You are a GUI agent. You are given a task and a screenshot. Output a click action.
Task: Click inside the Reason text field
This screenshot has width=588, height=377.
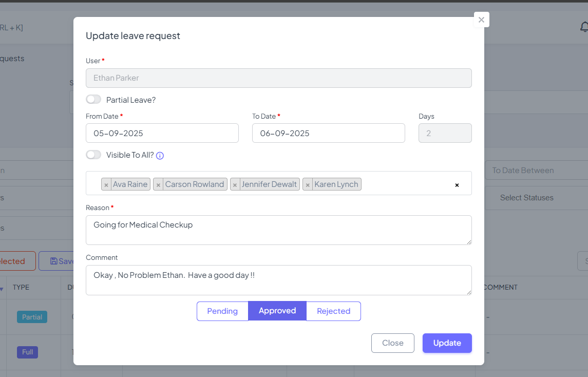click(278, 230)
